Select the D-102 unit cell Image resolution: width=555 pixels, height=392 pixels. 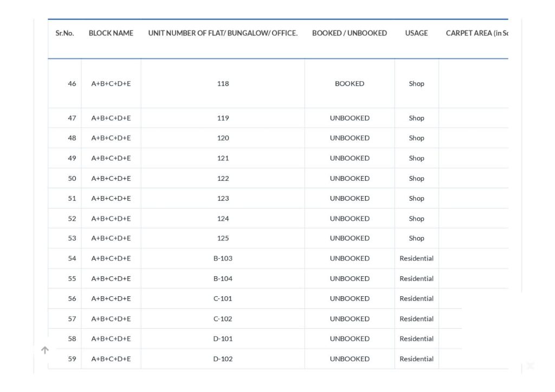(223, 359)
